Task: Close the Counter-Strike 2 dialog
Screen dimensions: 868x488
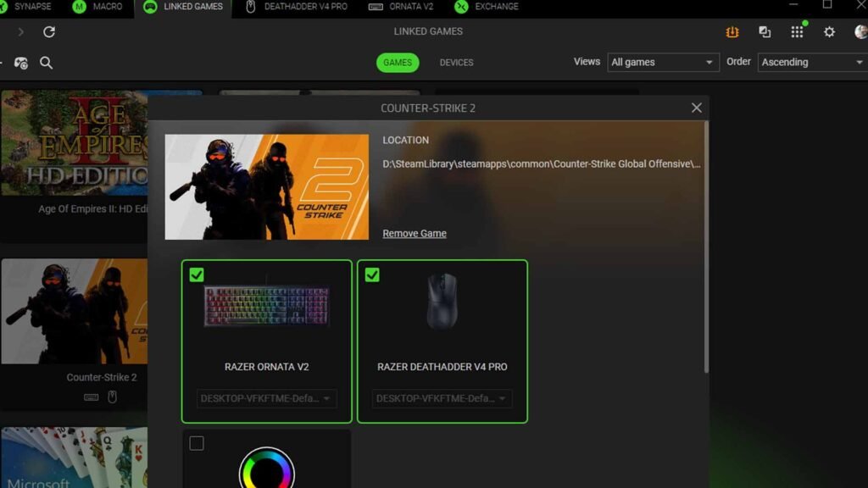Action: point(697,108)
